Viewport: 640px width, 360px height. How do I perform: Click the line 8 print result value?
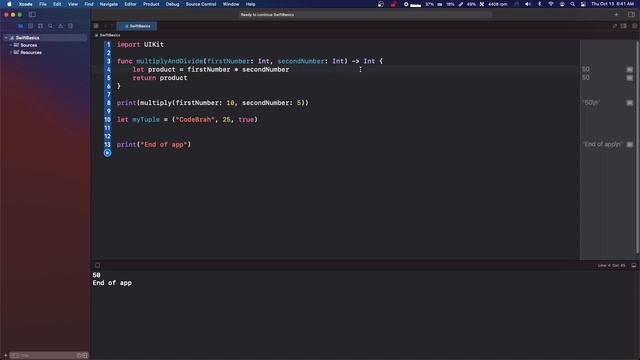(x=591, y=102)
